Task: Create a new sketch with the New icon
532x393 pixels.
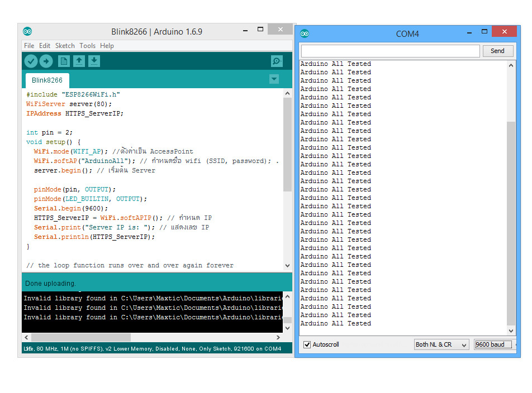Action: click(64, 61)
